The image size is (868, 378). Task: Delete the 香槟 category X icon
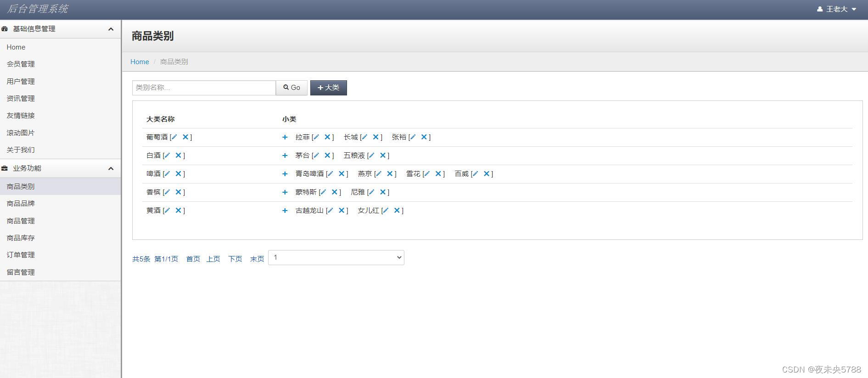179,192
